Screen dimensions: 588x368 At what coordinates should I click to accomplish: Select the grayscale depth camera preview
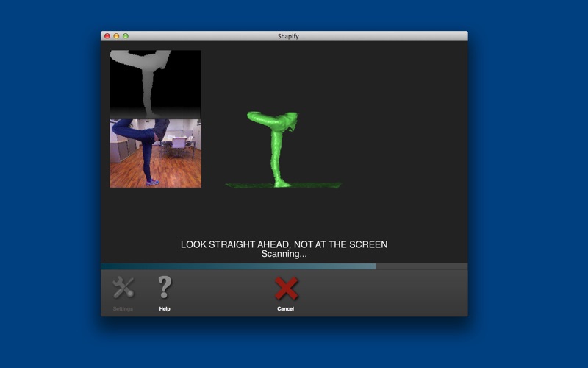(x=155, y=84)
